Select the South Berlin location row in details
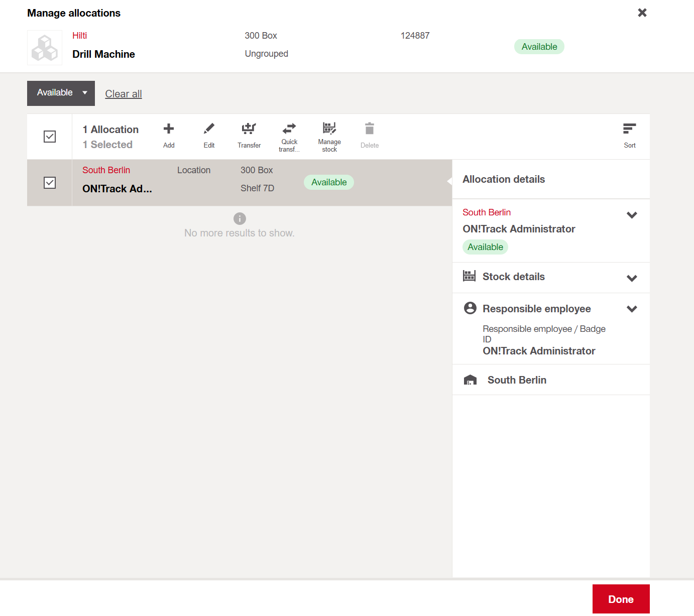Viewport: 694px width, 616px height. tap(517, 380)
